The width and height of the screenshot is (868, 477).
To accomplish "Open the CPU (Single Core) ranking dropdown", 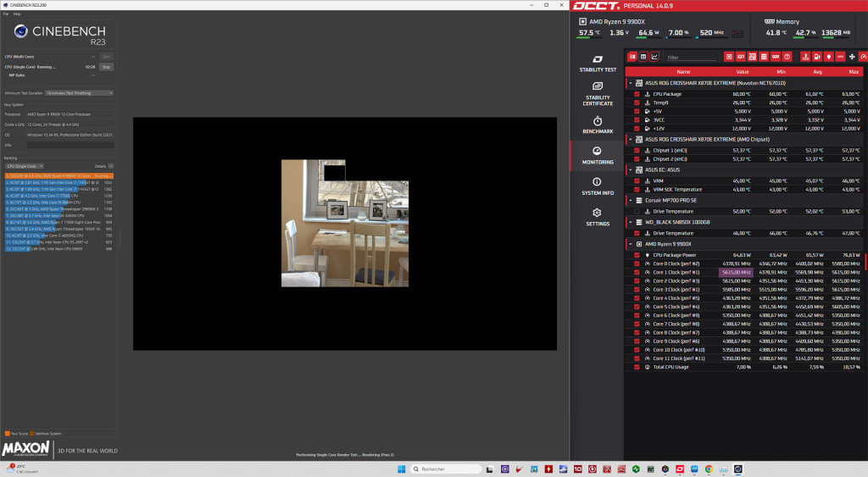I will point(25,166).
